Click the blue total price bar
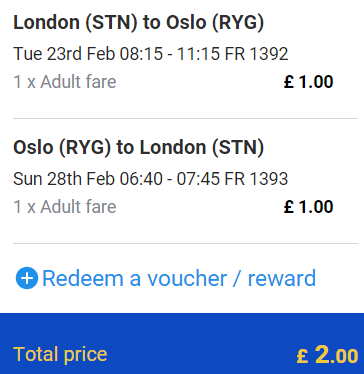 click(182, 343)
